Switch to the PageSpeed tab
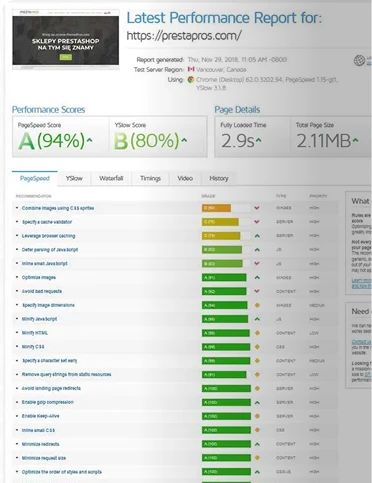 pos(35,178)
